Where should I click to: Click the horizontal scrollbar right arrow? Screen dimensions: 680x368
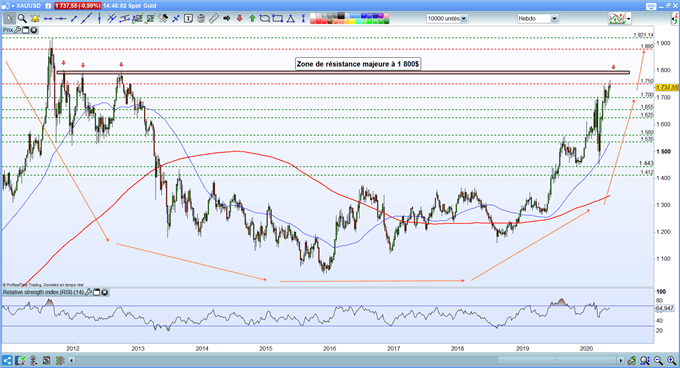[621, 360]
